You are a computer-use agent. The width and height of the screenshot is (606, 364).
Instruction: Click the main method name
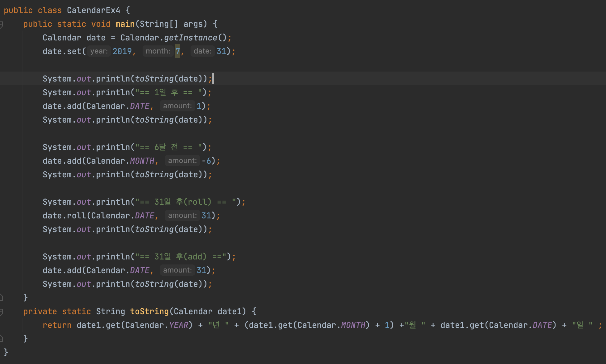coord(125,24)
